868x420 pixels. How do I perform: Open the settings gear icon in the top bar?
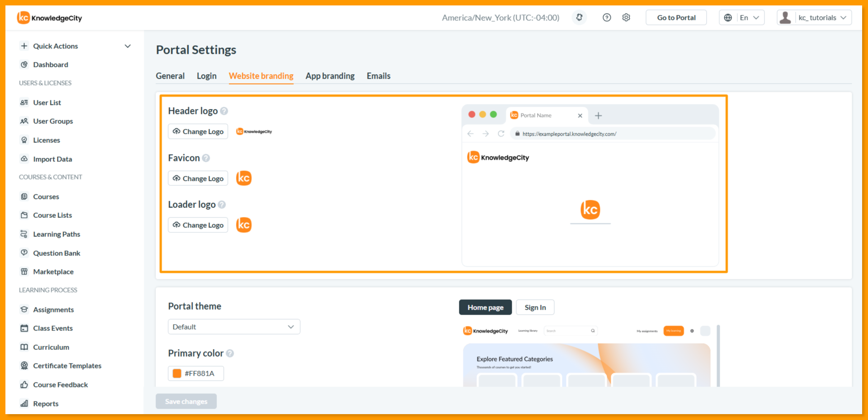(x=626, y=18)
